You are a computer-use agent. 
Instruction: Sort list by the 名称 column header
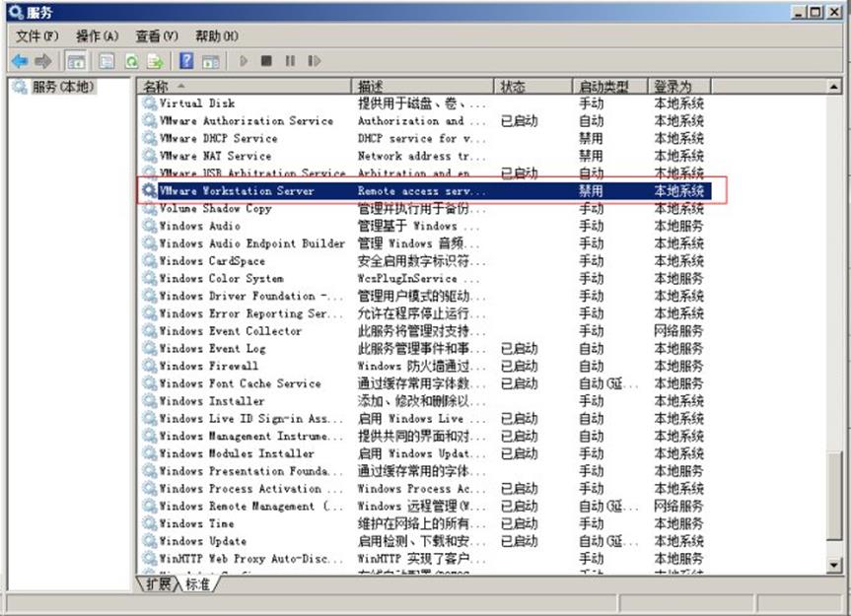[x=245, y=87]
